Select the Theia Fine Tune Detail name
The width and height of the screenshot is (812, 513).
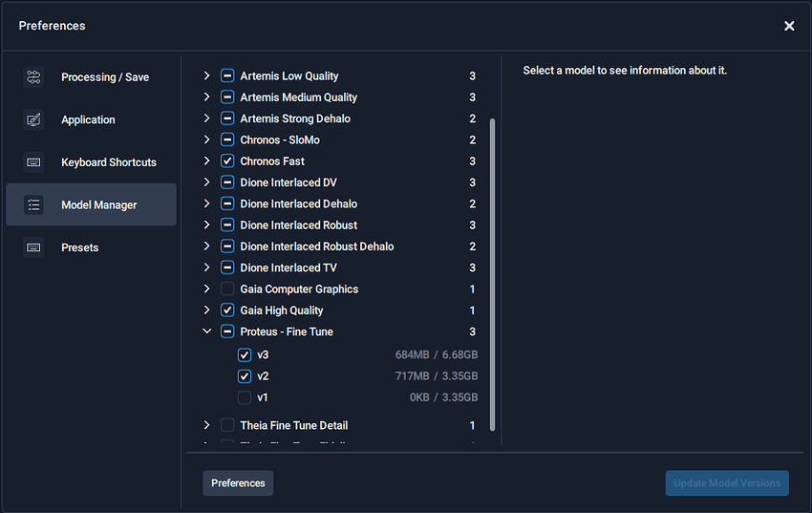tap(293, 425)
